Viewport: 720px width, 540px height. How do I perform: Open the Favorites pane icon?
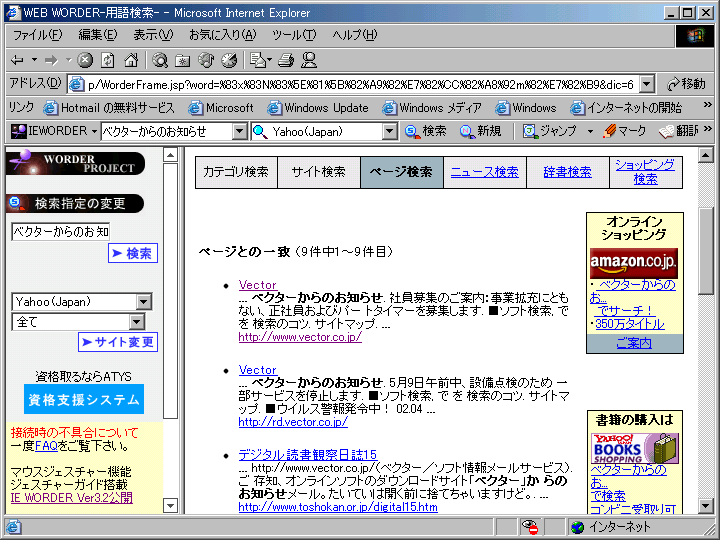[x=183, y=60]
